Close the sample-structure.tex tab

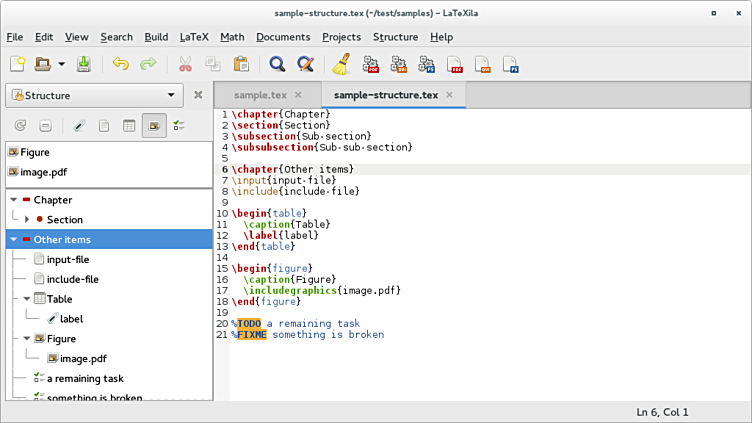[x=450, y=95]
